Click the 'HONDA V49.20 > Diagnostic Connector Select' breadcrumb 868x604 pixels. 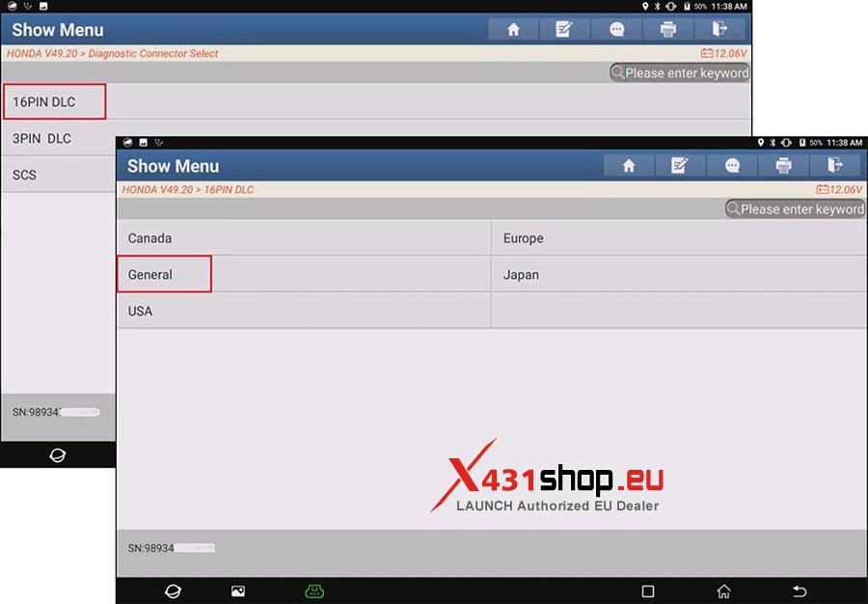(x=113, y=54)
